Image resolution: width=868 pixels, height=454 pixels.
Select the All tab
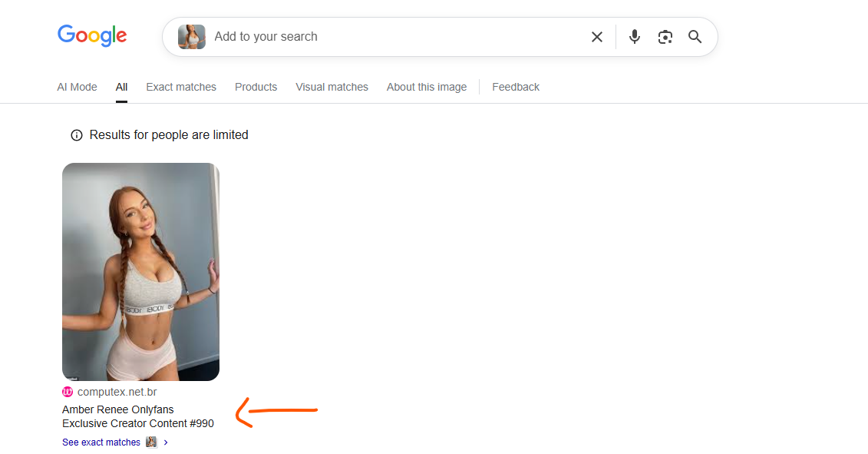(x=121, y=87)
